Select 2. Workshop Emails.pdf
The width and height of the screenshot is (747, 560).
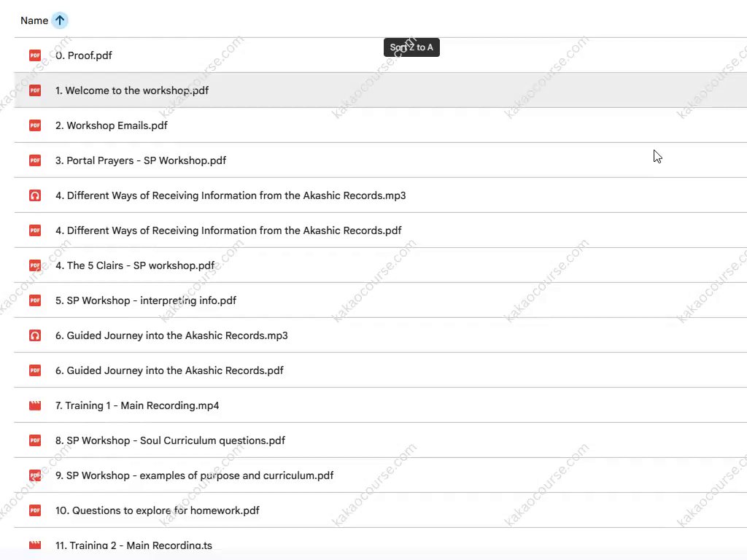coord(112,125)
